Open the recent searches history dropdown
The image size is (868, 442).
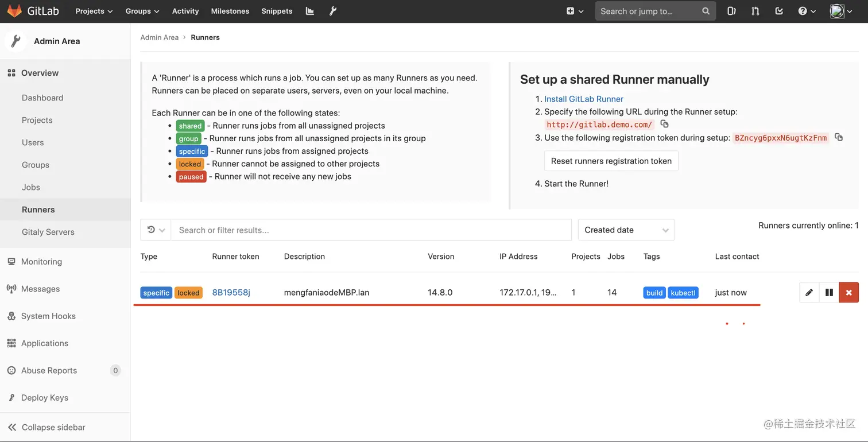tap(156, 230)
